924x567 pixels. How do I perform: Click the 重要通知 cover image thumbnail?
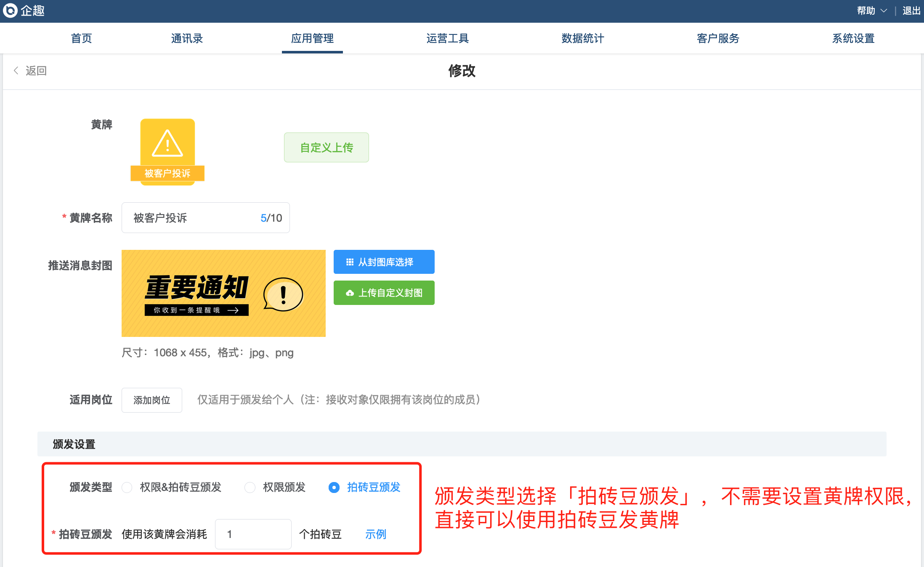(x=223, y=293)
